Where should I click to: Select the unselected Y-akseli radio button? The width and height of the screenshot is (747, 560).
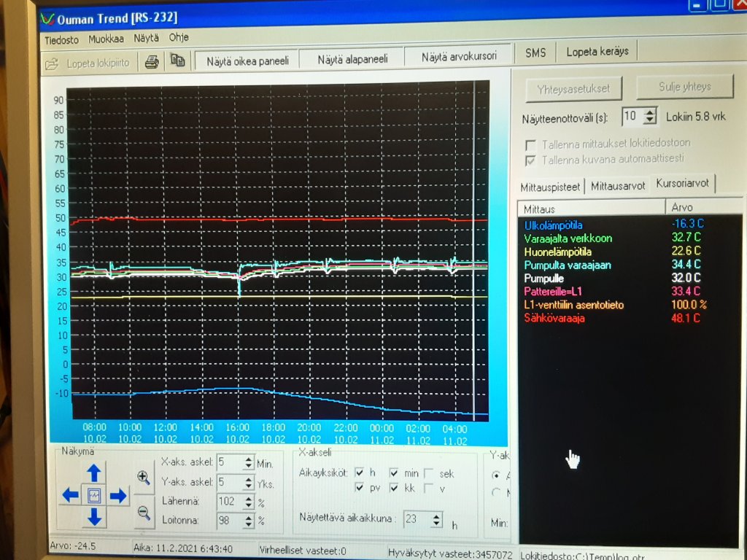pyautogui.click(x=496, y=492)
